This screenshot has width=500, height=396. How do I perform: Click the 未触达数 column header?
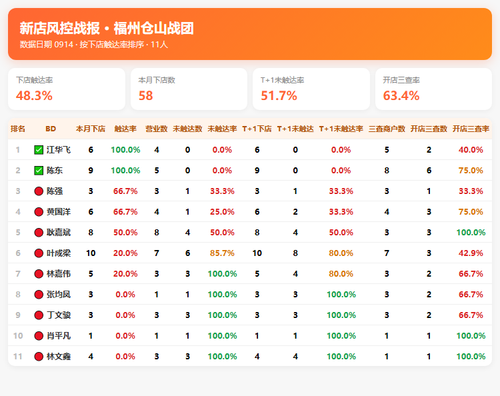(187, 129)
